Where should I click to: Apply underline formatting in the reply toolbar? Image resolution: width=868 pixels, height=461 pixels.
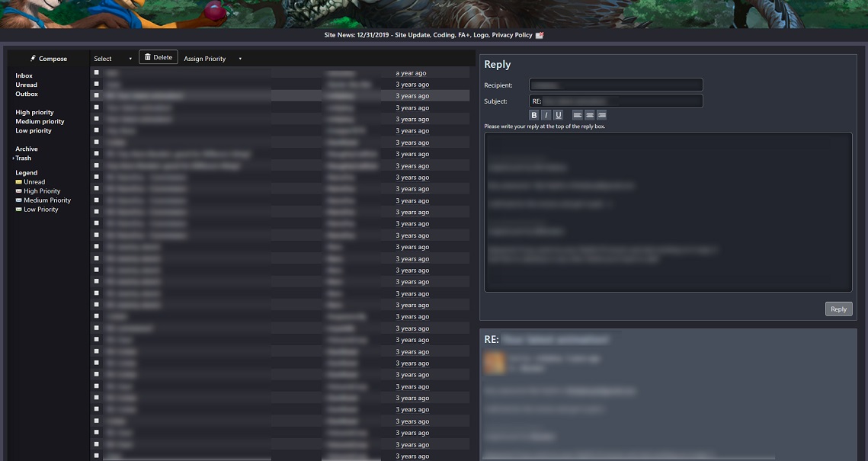pyautogui.click(x=558, y=114)
